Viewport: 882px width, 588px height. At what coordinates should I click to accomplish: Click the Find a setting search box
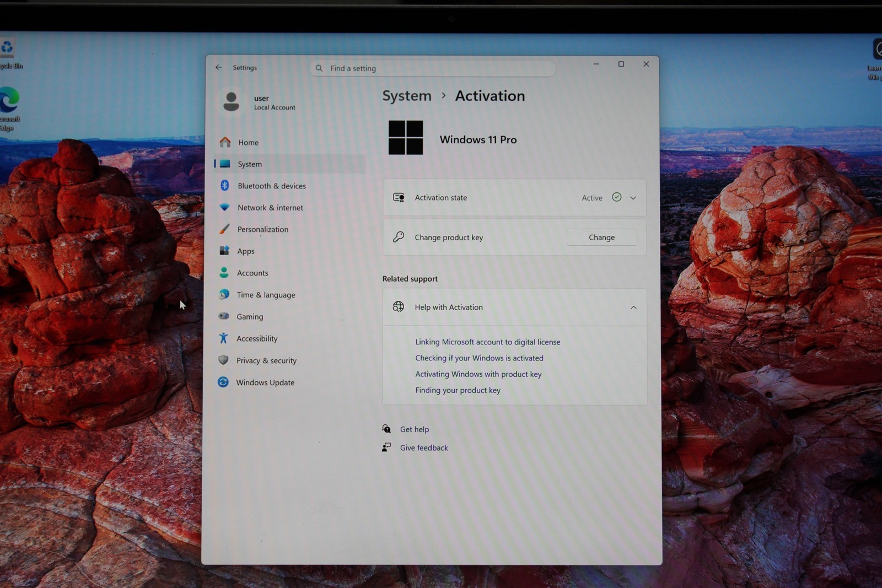433,68
